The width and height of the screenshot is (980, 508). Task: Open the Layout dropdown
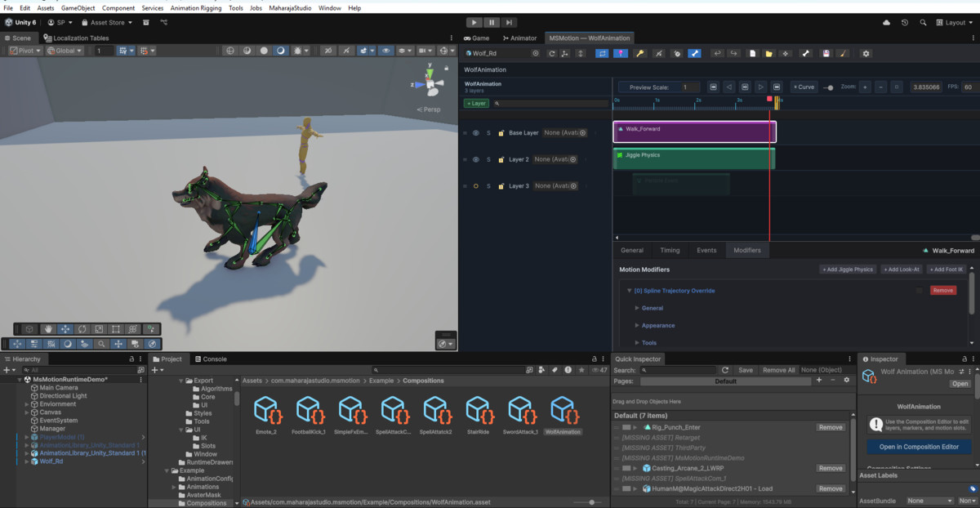(955, 23)
